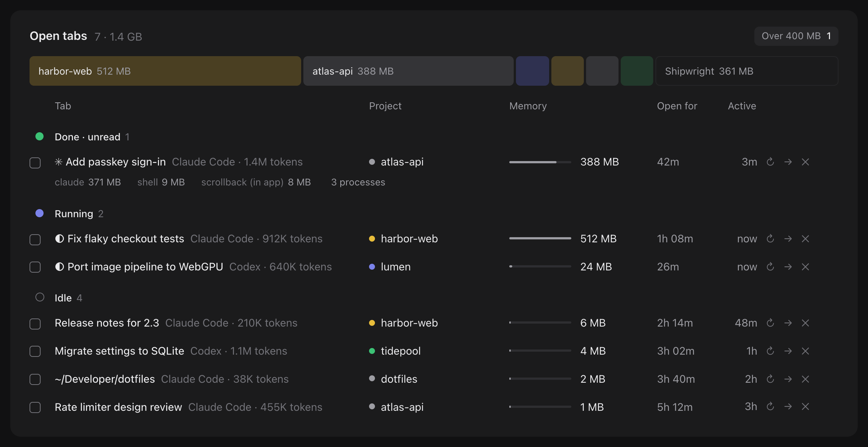This screenshot has height=447, width=868.
Task: Tick the Fix flaky checkout tests checkbox
Action: coord(35,240)
